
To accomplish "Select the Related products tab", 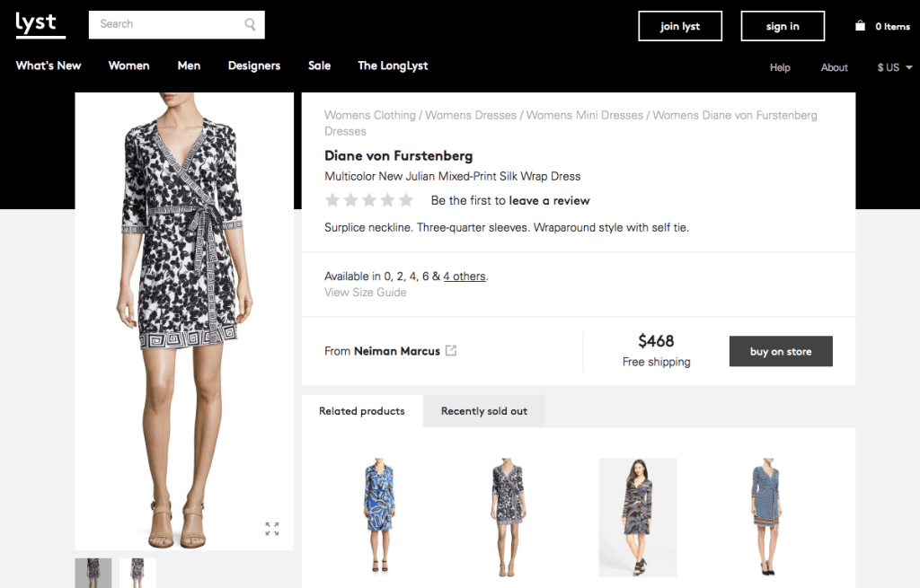I will coord(362,411).
